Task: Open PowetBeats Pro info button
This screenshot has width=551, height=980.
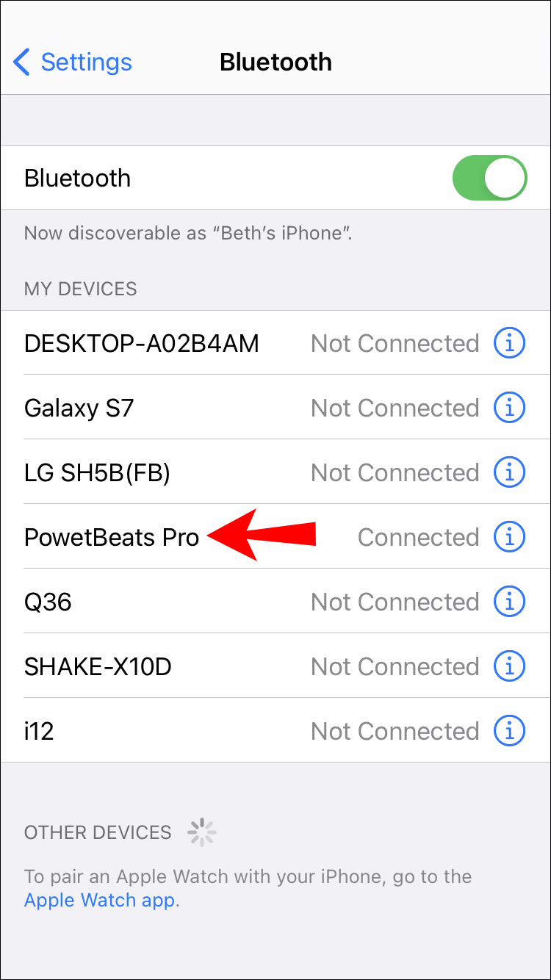Action: point(509,536)
